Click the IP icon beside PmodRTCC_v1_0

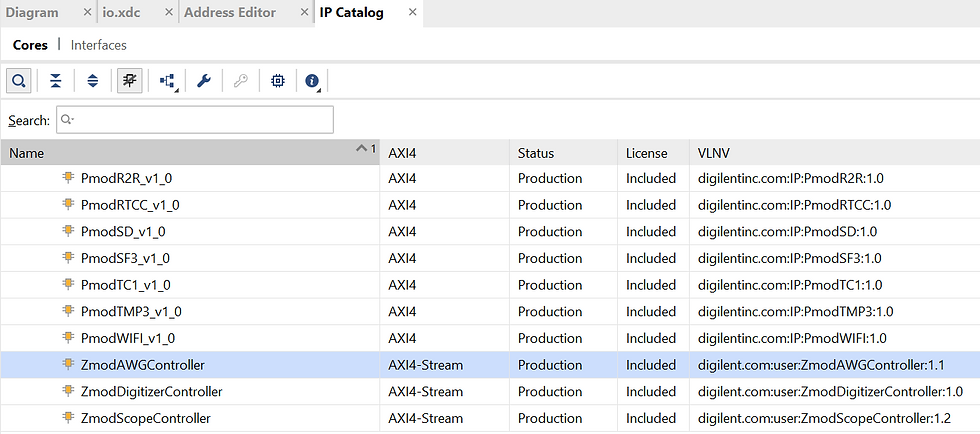(x=68, y=204)
